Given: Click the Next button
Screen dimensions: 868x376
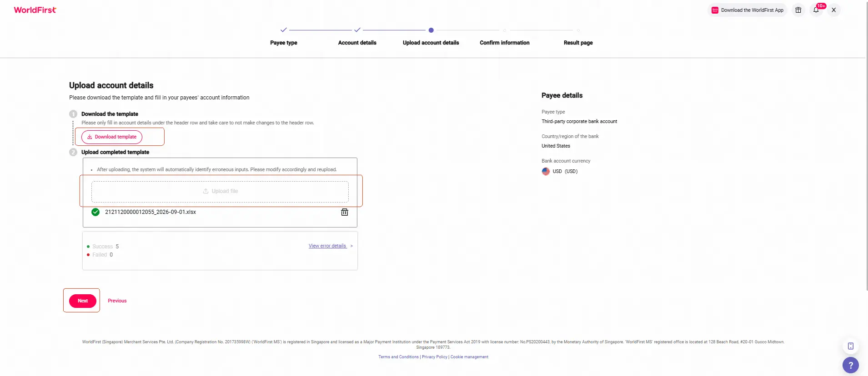Looking at the screenshot, I should (x=83, y=301).
